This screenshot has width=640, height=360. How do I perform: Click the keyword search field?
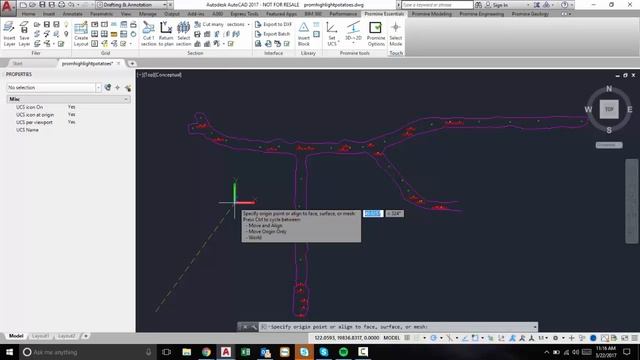click(x=437, y=5)
